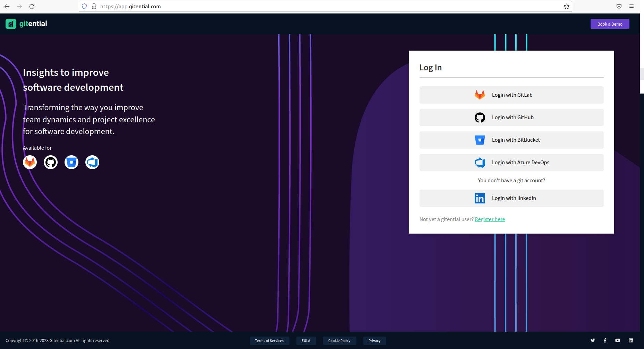Open the Twitter link in footer
The image size is (644, 349).
pyautogui.click(x=593, y=341)
